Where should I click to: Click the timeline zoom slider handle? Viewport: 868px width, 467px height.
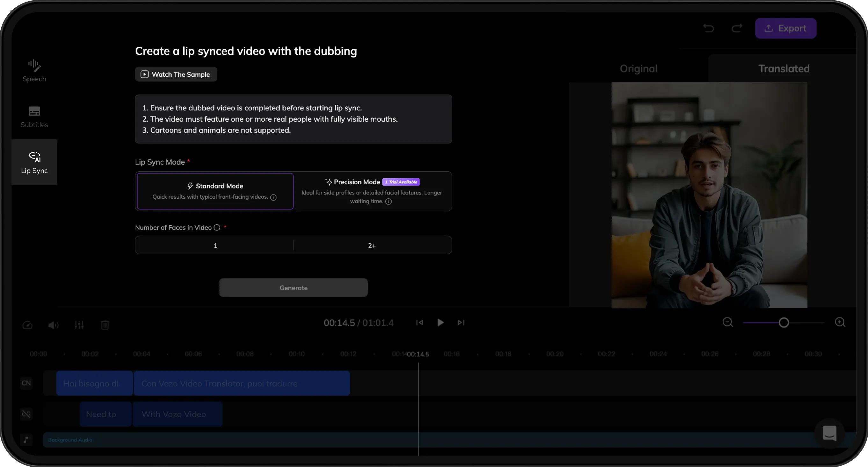[x=784, y=322]
